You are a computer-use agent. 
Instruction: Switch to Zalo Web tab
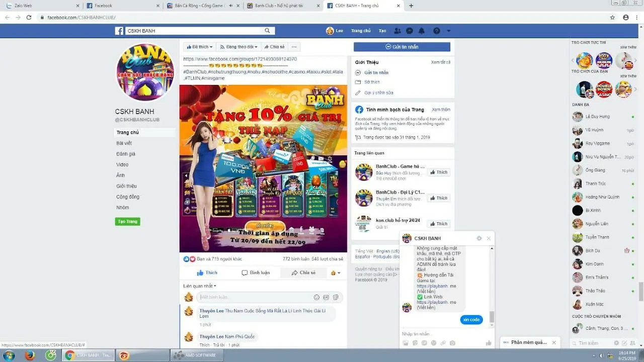coord(42,6)
